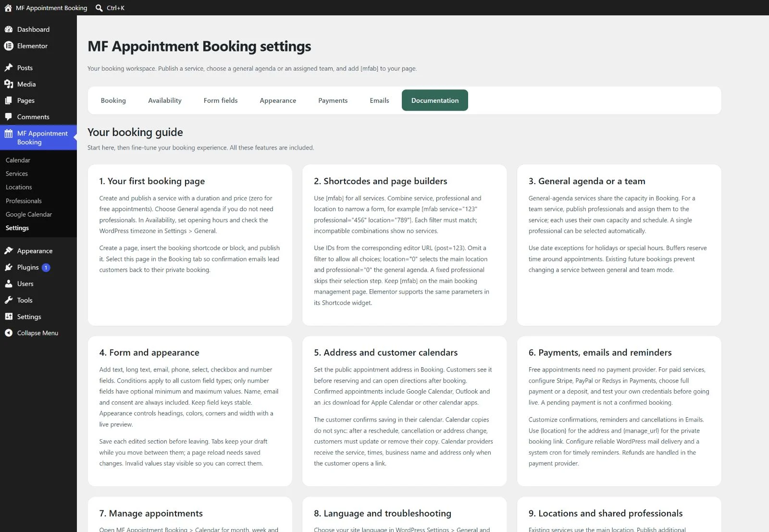Click the "5. Address and customer calendars" heading
The height and width of the screenshot is (532, 769).
point(386,352)
